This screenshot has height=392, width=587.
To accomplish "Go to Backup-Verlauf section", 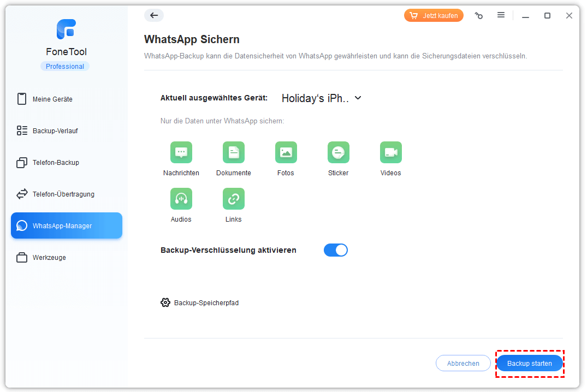I will click(x=55, y=131).
